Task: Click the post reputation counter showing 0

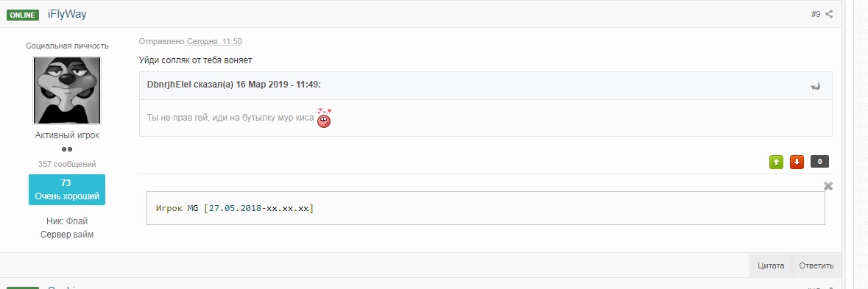Action: (819, 162)
